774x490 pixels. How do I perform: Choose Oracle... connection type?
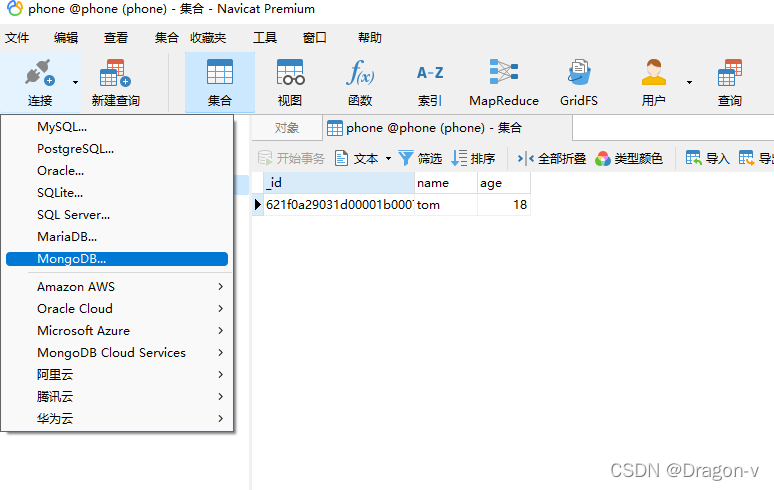(x=117, y=171)
